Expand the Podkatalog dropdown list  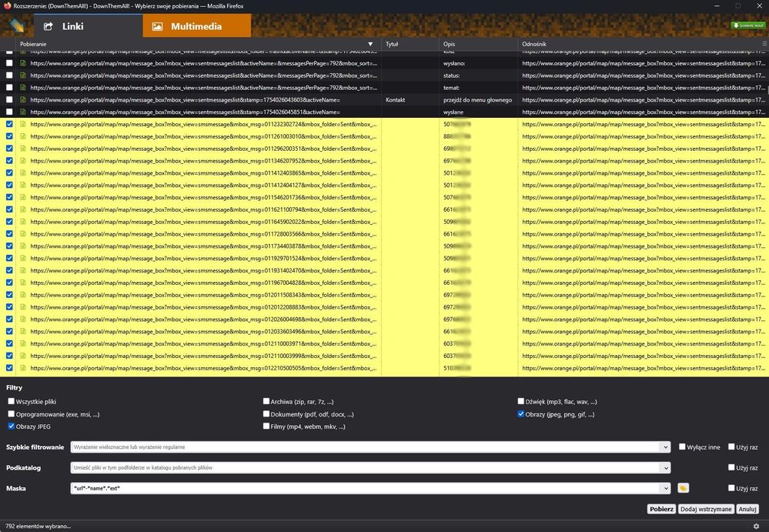(667, 467)
